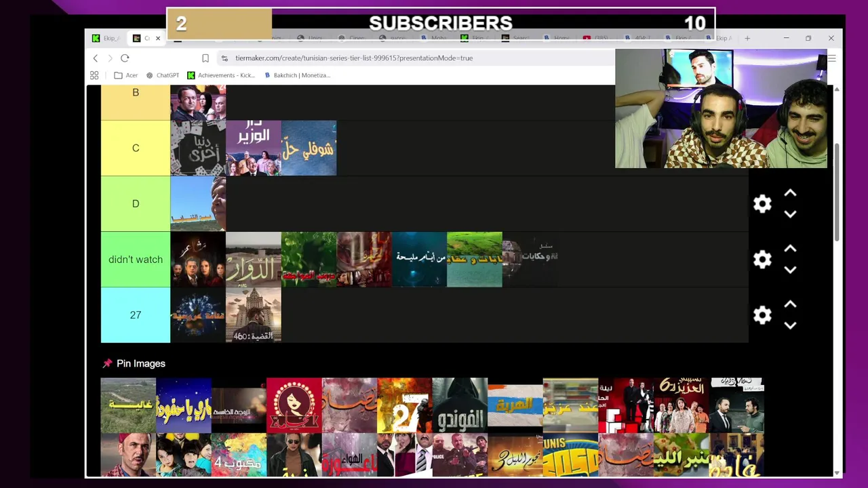Viewport: 868px width, 488px height.
Task: Switch to the first Ekip tab
Action: (107, 38)
